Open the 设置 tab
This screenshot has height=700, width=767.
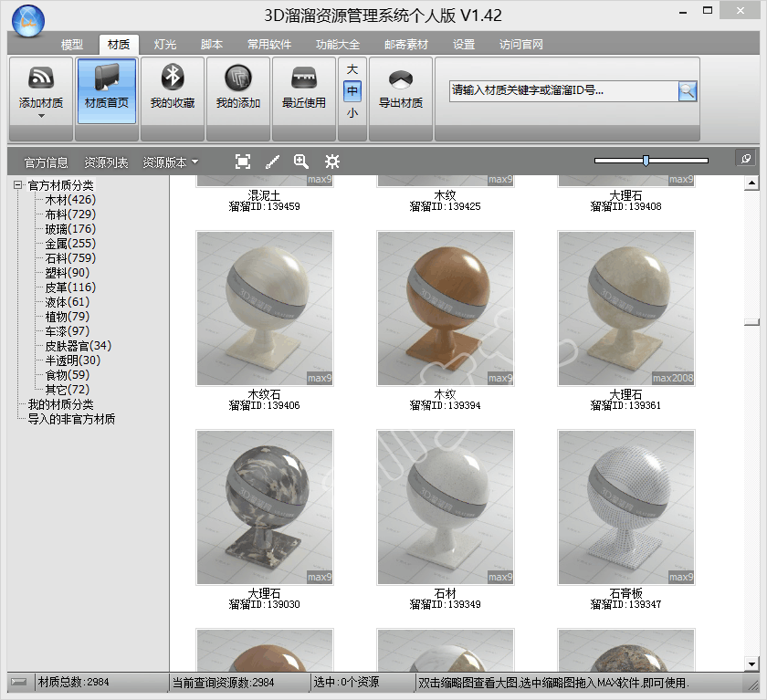pos(464,45)
